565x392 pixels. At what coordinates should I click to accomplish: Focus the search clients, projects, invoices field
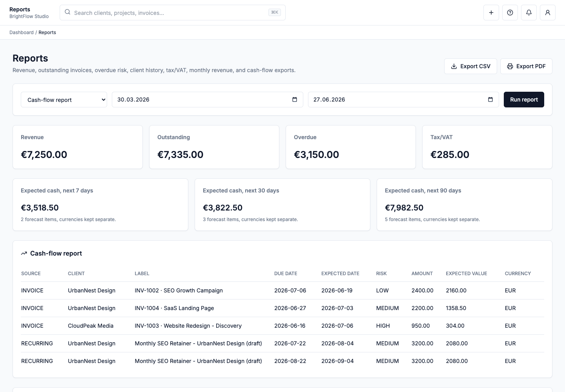coord(173,13)
